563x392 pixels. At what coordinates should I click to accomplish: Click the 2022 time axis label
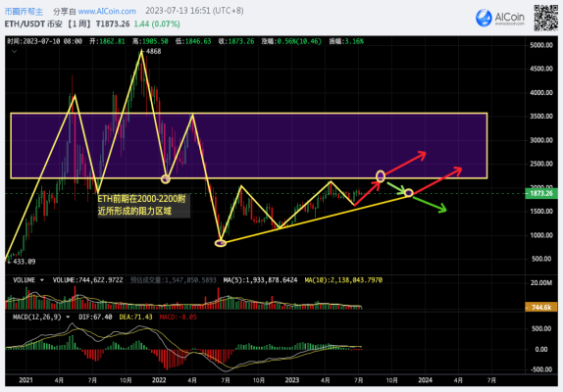[159, 380]
